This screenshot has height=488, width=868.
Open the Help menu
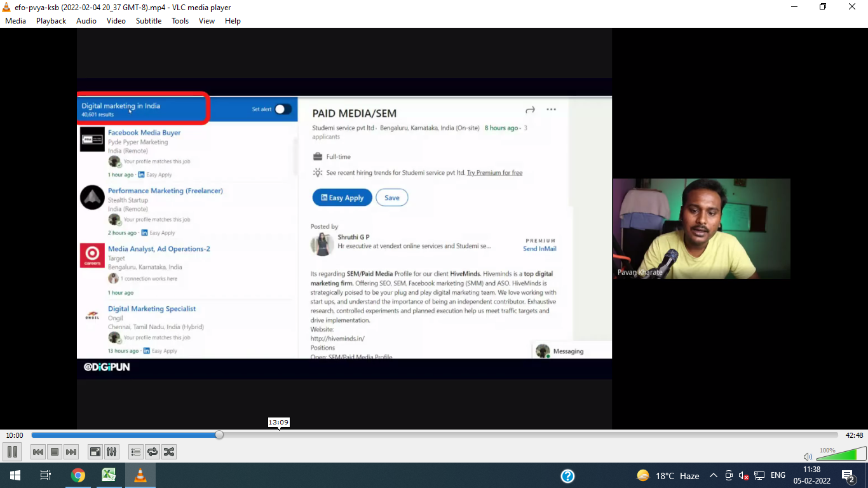click(233, 21)
